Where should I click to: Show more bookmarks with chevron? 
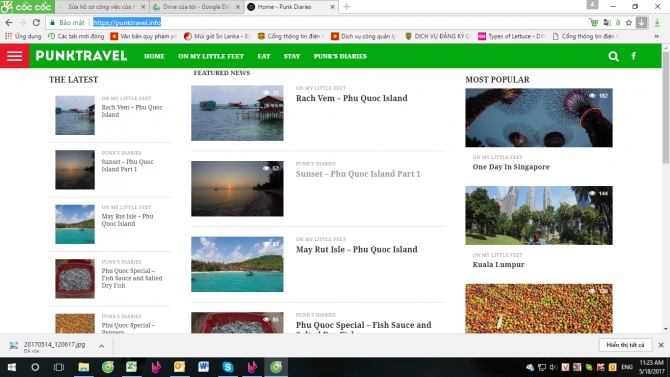656,36
